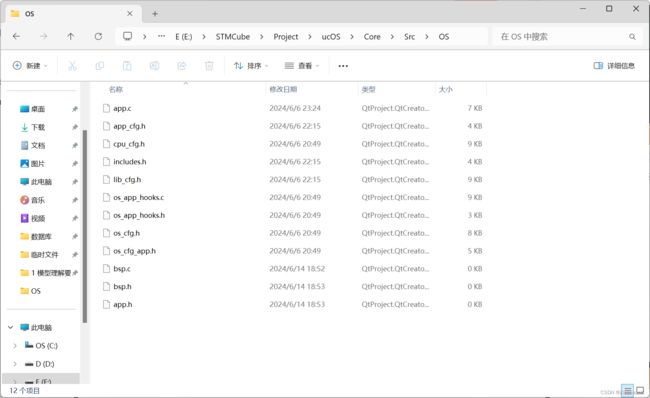Open the new tab plus button
The image size is (650, 398).
point(155,14)
